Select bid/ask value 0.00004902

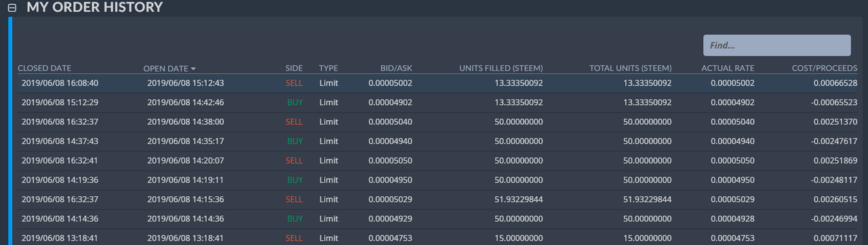[x=391, y=102]
